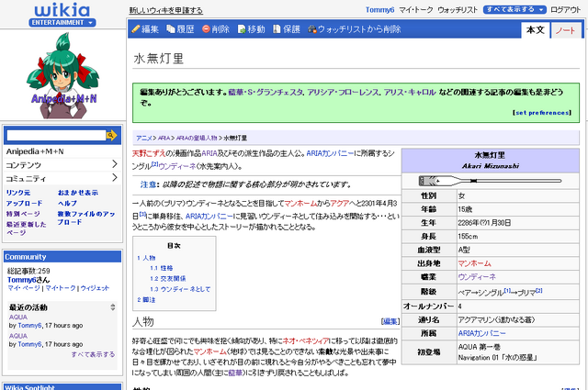Jump to 2 脚注 in the contents box
Viewport: 588px width, 390px height.
[146, 299]
